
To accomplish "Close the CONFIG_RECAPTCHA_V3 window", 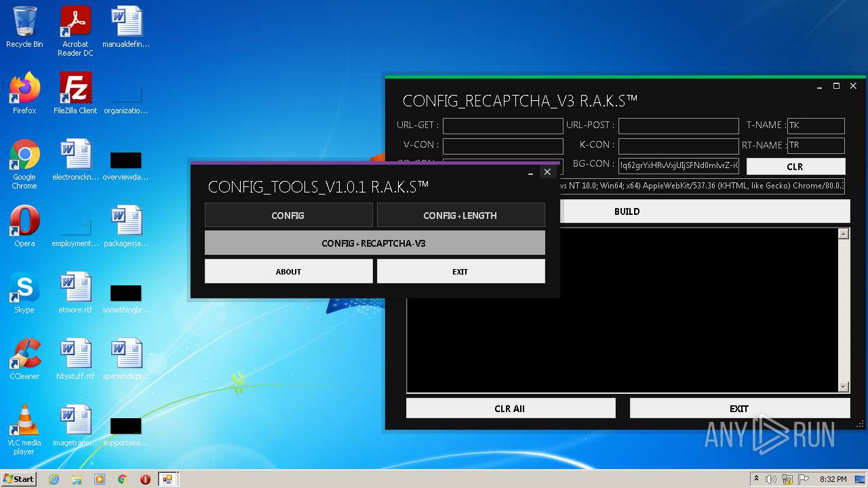I will [x=853, y=86].
